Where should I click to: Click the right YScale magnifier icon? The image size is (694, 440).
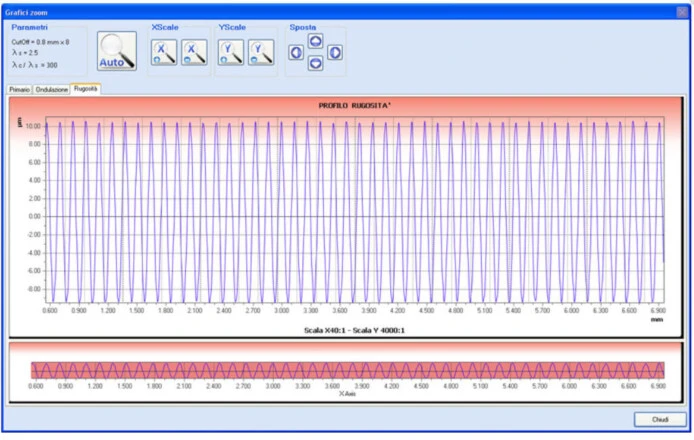pos(260,52)
